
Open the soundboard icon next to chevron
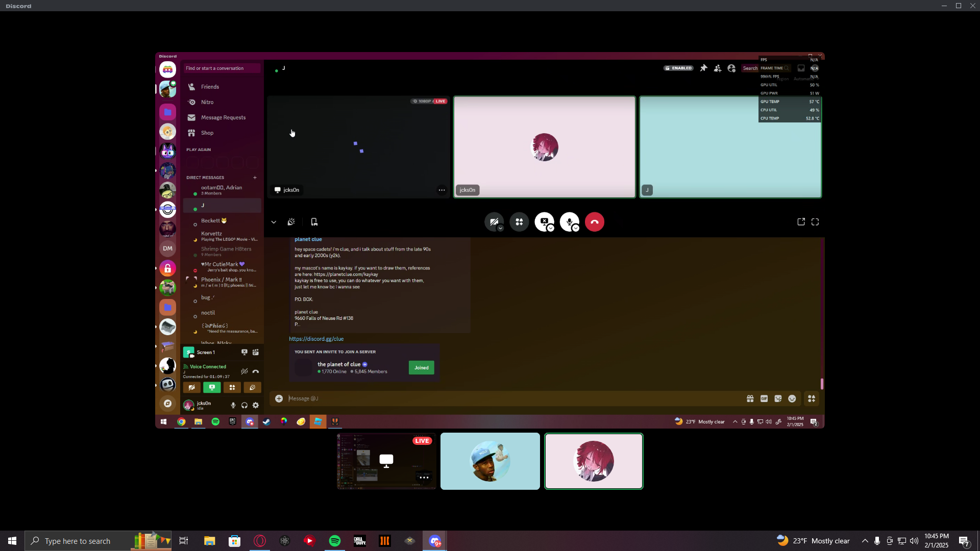291,222
